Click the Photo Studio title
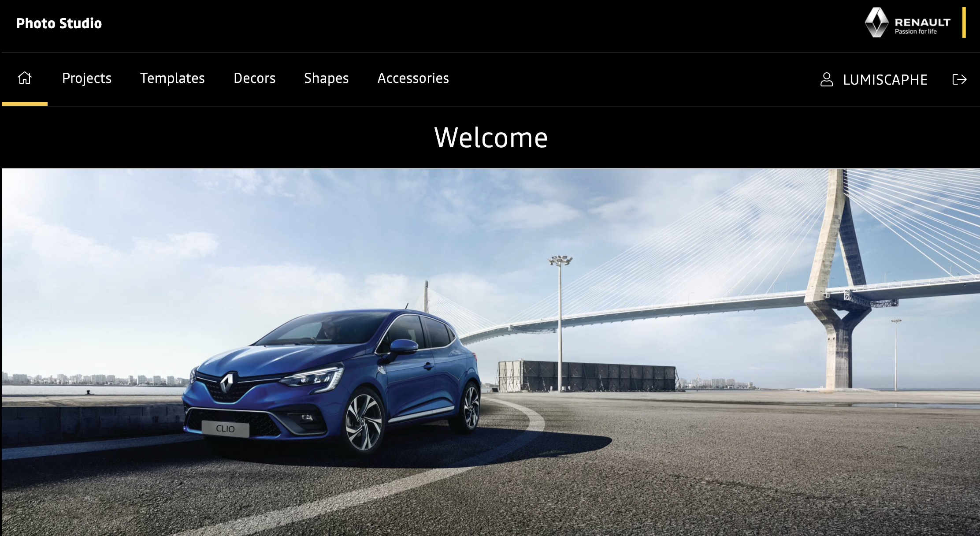Viewport: 980px width, 536px height. tap(59, 23)
